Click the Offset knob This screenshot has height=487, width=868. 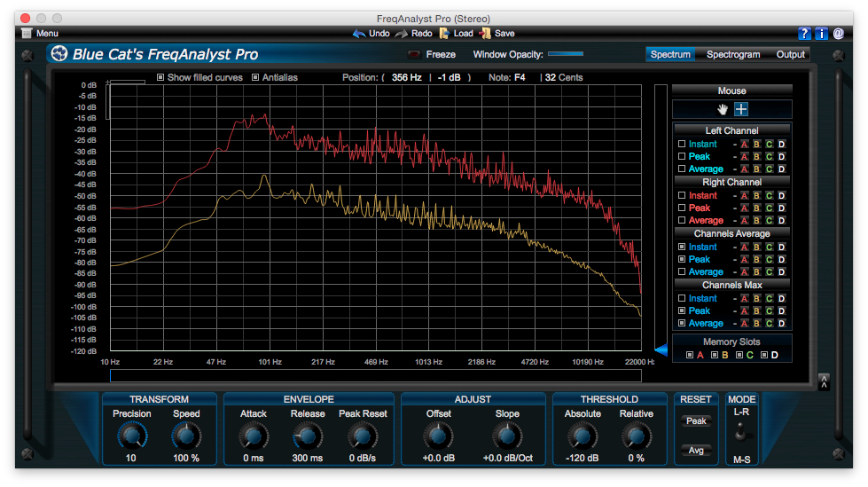click(x=438, y=436)
